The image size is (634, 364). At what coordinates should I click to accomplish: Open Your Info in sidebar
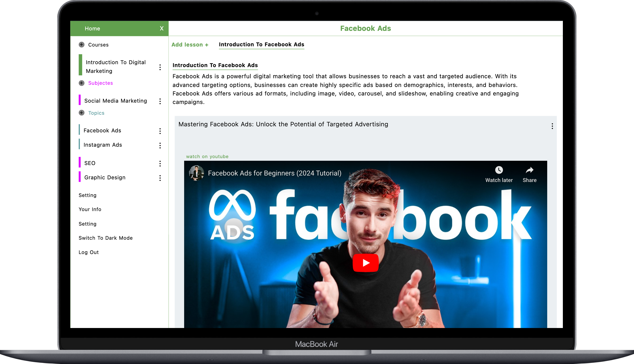(90, 209)
